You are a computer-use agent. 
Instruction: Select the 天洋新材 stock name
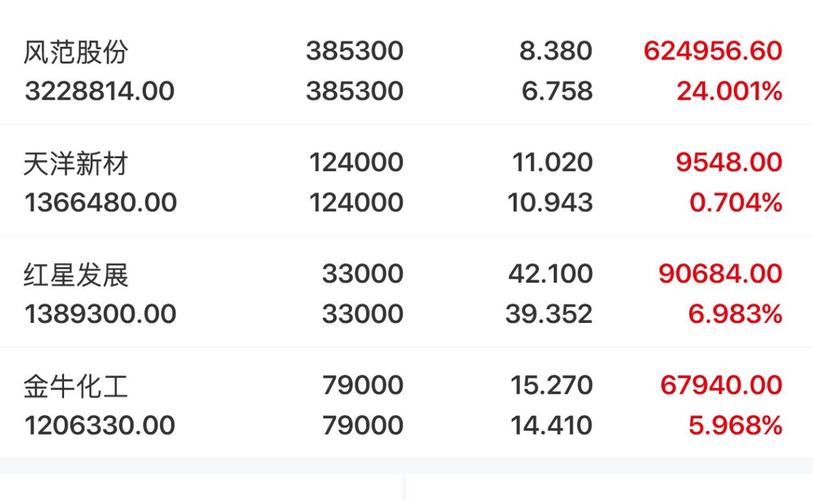click(x=76, y=163)
